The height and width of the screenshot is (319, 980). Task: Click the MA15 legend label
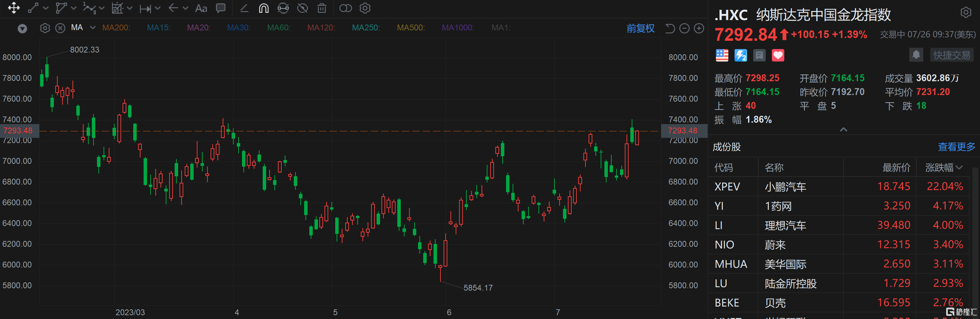pyautogui.click(x=158, y=28)
